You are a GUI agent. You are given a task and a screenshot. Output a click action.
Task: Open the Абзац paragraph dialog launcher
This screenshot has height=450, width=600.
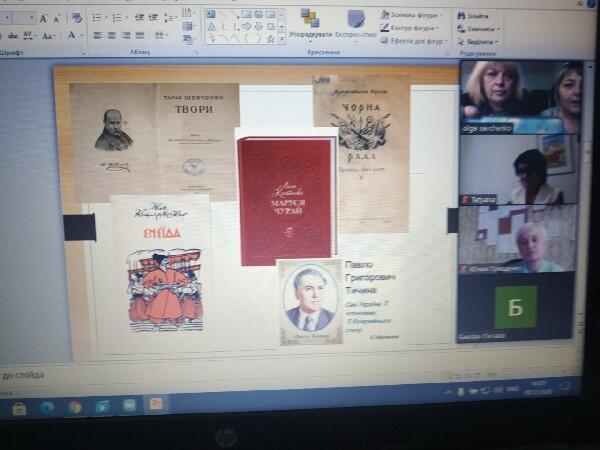tap(197, 53)
